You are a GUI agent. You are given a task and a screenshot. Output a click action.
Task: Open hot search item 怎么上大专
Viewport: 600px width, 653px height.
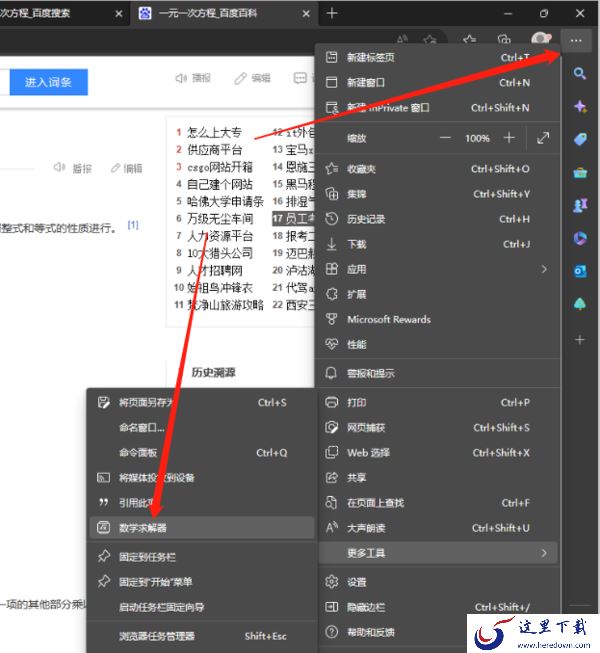(x=214, y=132)
